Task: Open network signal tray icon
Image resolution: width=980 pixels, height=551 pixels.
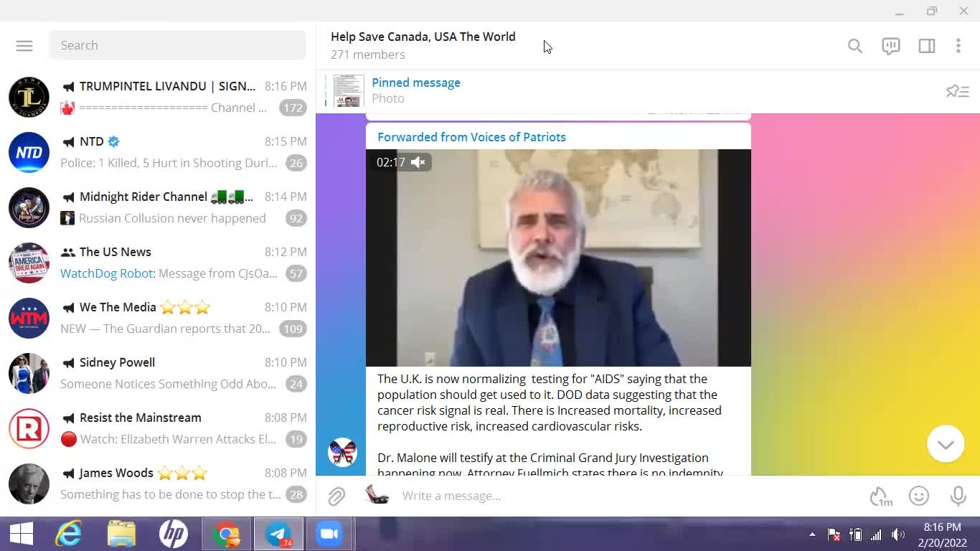Action: pyautogui.click(x=876, y=534)
